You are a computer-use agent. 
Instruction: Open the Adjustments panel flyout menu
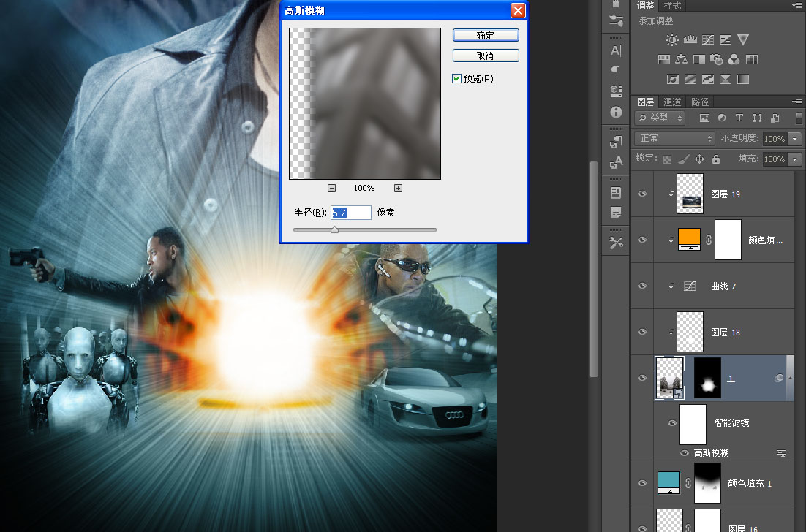(x=796, y=6)
